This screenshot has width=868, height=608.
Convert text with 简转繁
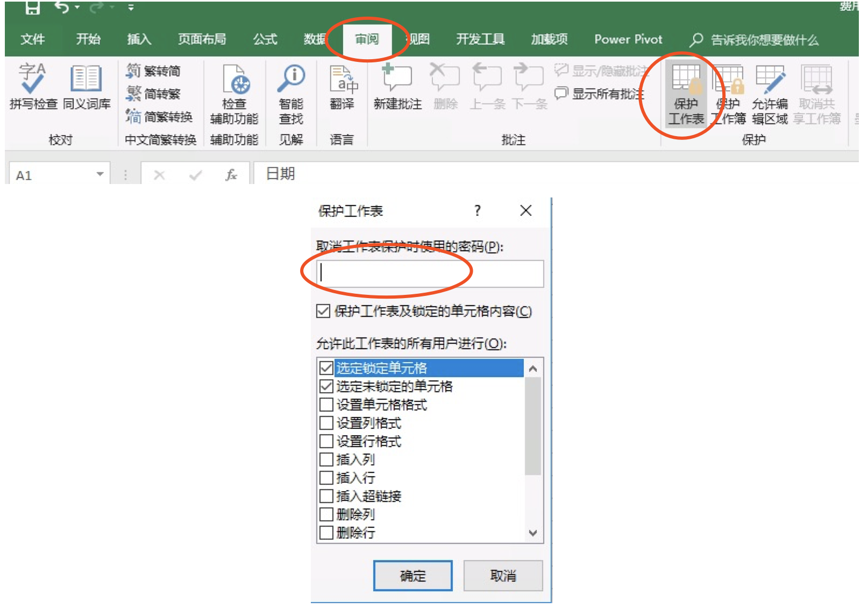[154, 94]
